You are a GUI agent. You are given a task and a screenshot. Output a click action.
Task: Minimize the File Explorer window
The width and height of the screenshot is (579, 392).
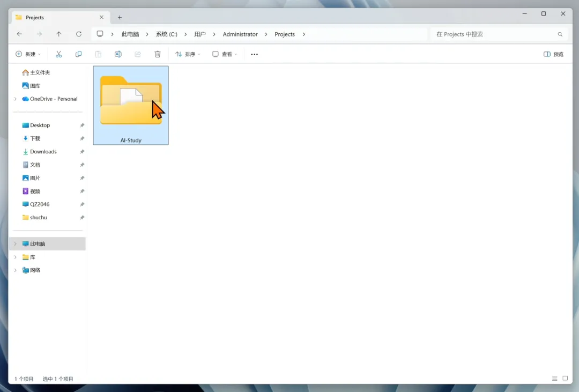(524, 13)
